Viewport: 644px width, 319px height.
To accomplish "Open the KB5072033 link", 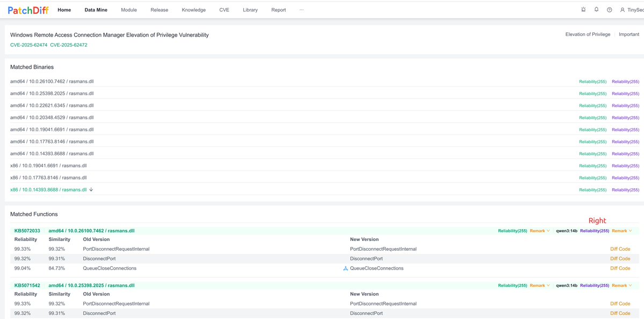I will click(27, 231).
